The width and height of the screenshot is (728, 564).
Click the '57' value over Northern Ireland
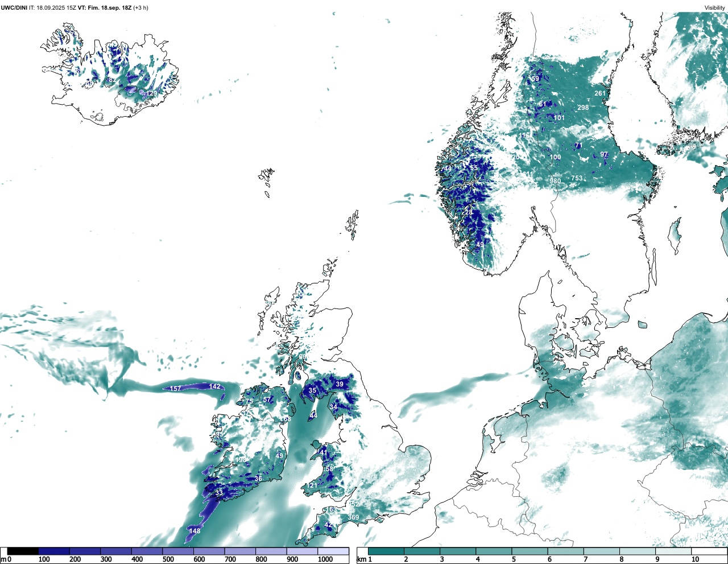(267, 400)
